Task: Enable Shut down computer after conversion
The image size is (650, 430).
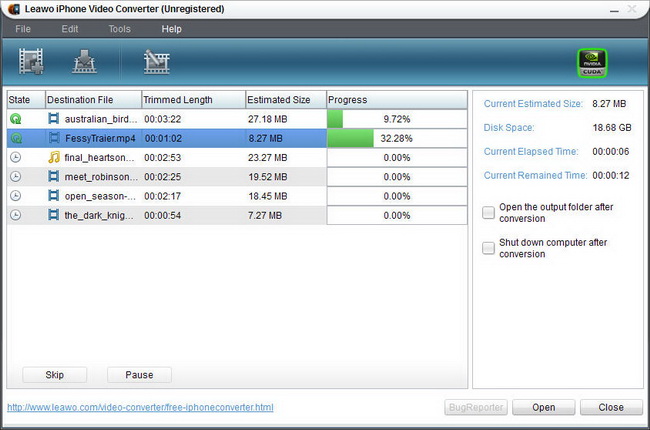Action: click(488, 248)
